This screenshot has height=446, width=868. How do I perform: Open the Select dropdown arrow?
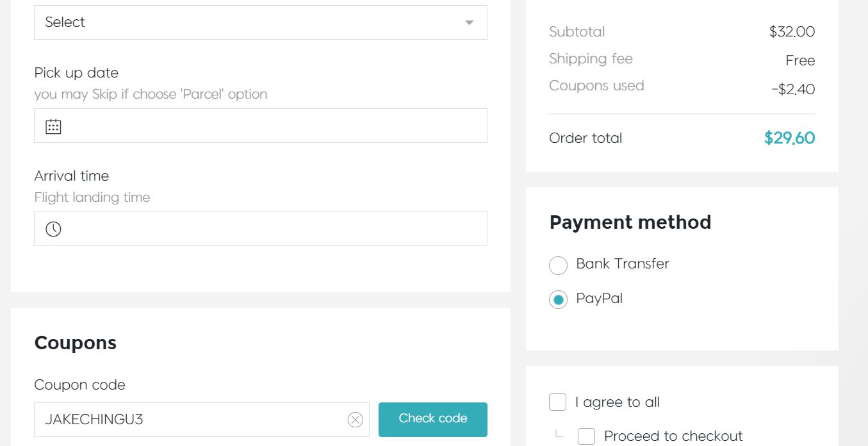469,22
